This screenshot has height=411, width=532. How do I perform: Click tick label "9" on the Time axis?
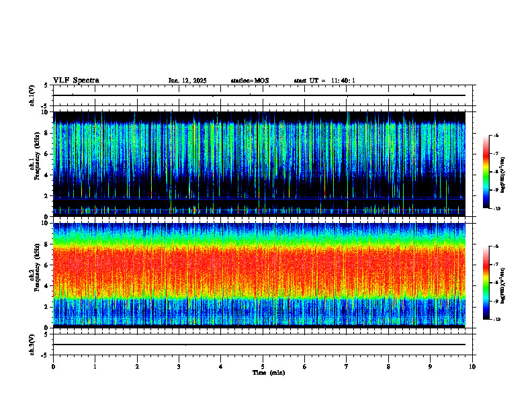coord(430,367)
